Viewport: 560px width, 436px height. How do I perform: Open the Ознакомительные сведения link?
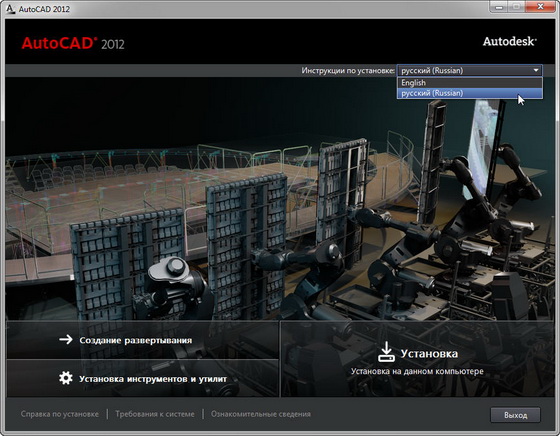tap(261, 414)
